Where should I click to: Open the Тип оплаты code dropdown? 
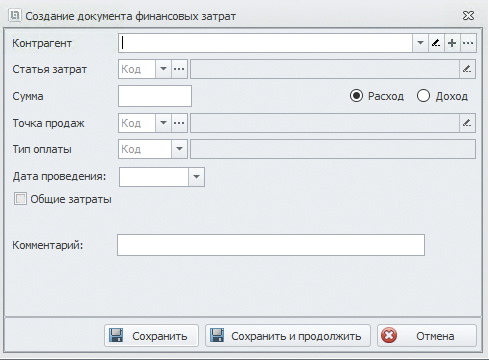click(179, 149)
